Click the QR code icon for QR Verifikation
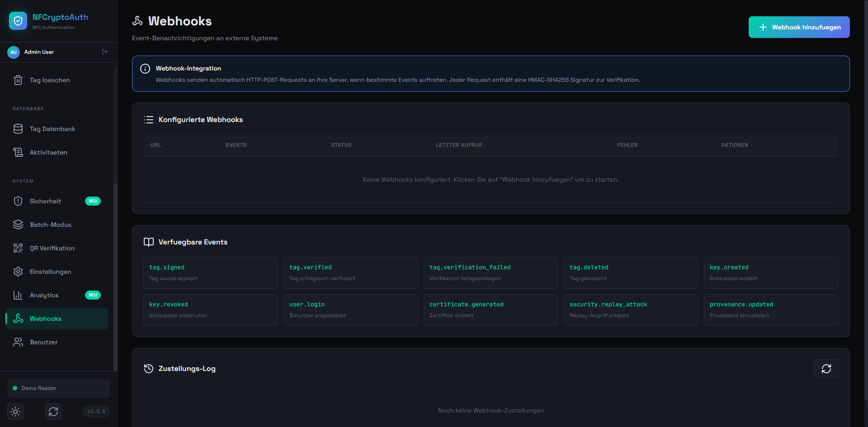The image size is (868, 427). click(x=18, y=248)
